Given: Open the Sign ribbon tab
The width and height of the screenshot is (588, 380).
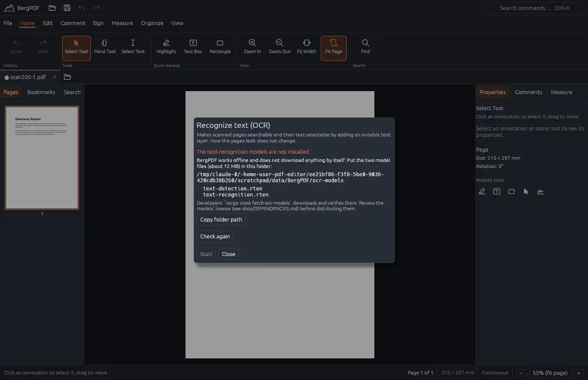Looking at the screenshot, I should (98, 23).
